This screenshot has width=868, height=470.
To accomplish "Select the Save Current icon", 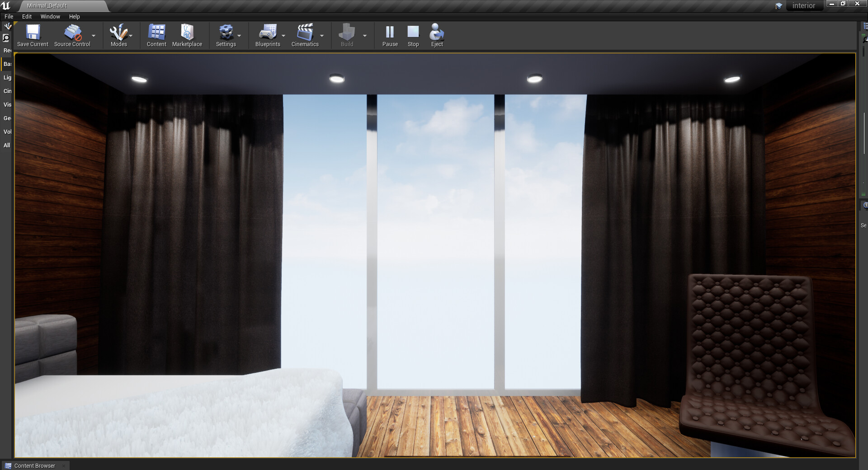I will tap(32, 33).
